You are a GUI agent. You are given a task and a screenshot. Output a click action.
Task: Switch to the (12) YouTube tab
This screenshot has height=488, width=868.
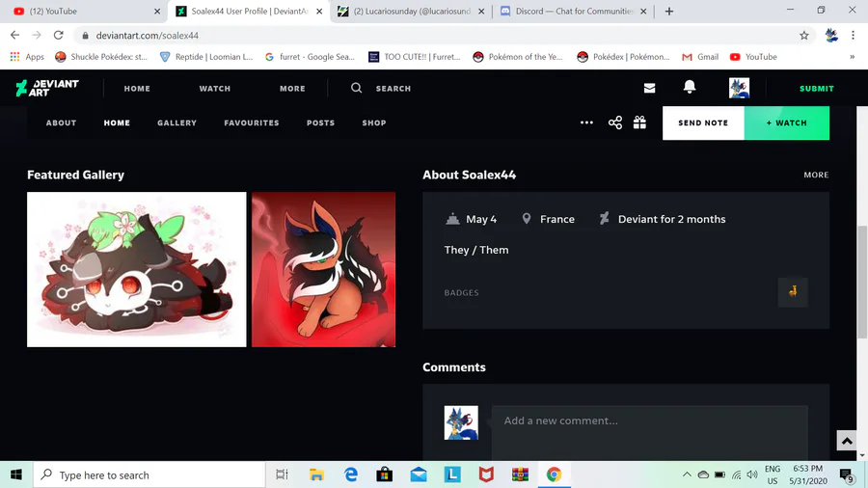tap(83, 11)
